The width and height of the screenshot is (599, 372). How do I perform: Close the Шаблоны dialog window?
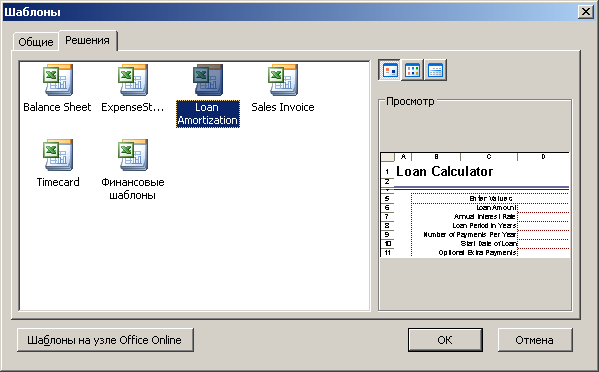point(586,12)
